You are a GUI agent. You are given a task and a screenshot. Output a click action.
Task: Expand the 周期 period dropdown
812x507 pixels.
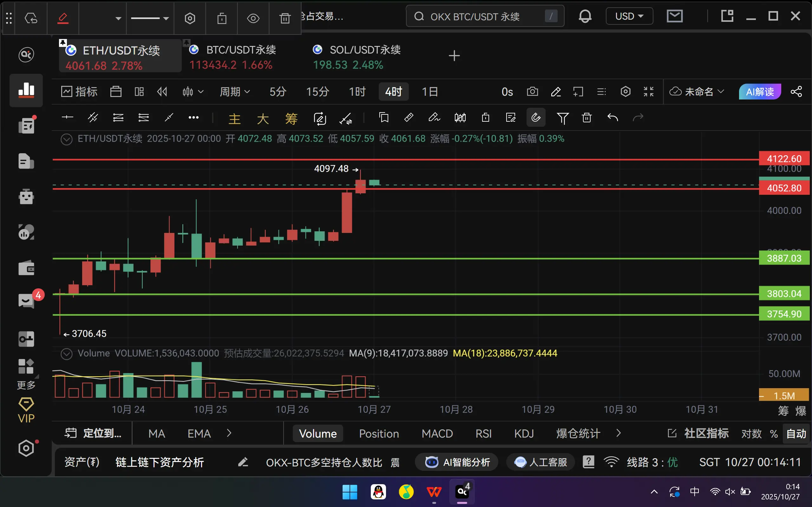coord(234,92)
